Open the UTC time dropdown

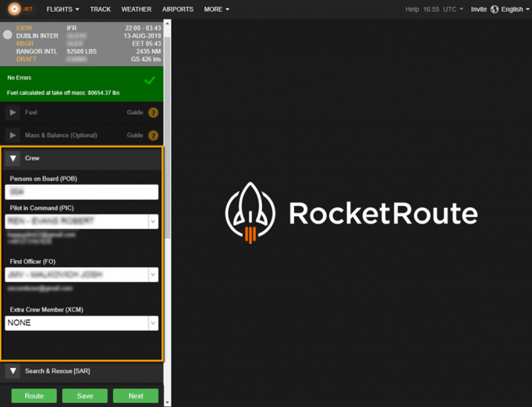(443, 9)
